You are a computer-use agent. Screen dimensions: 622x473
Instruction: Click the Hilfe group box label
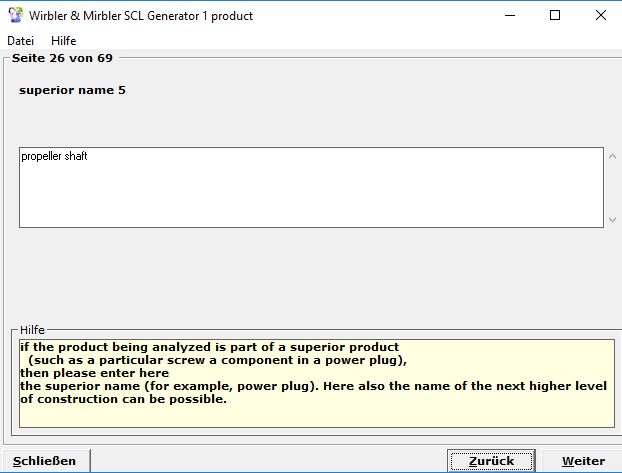pos(33,329)
